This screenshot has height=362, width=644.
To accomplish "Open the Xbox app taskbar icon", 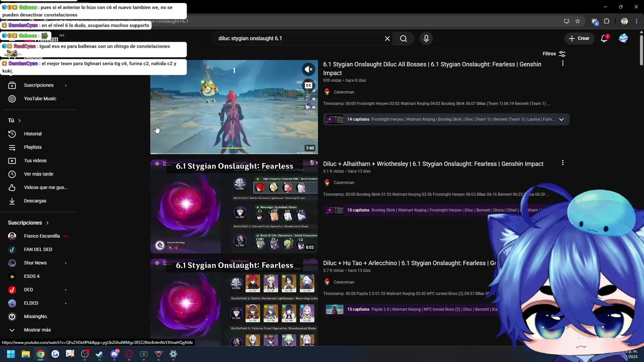I will point(144,354).
